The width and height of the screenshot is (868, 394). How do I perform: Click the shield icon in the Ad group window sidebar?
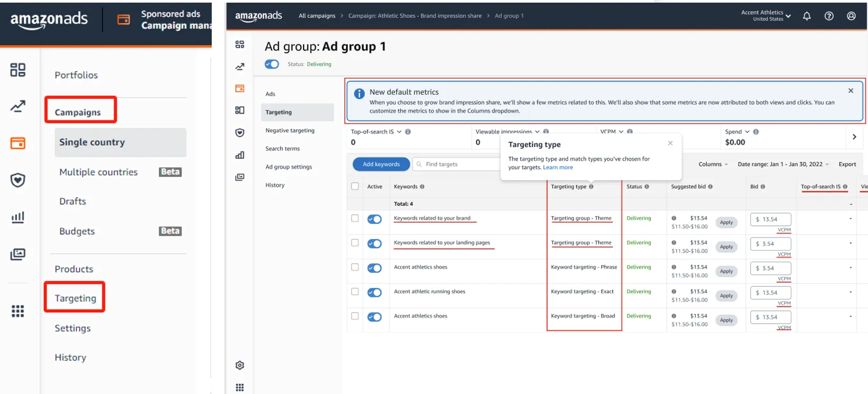[x=240, y=133]
